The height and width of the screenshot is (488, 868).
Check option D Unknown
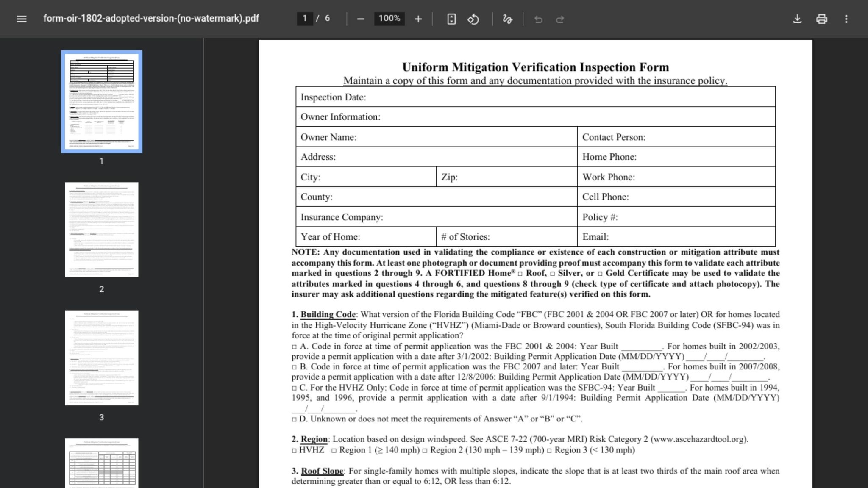point(294,419)
